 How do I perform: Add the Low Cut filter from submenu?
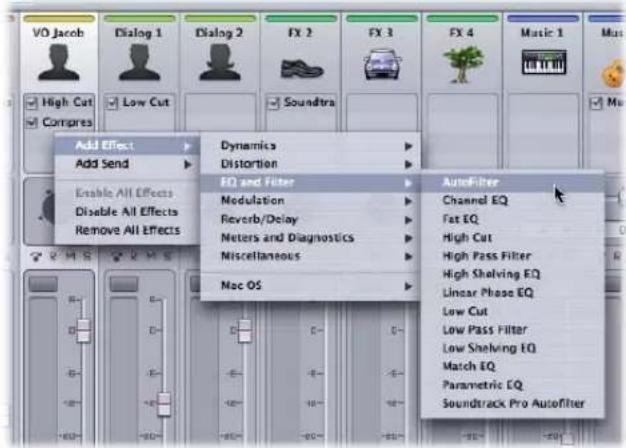[513, 311]
